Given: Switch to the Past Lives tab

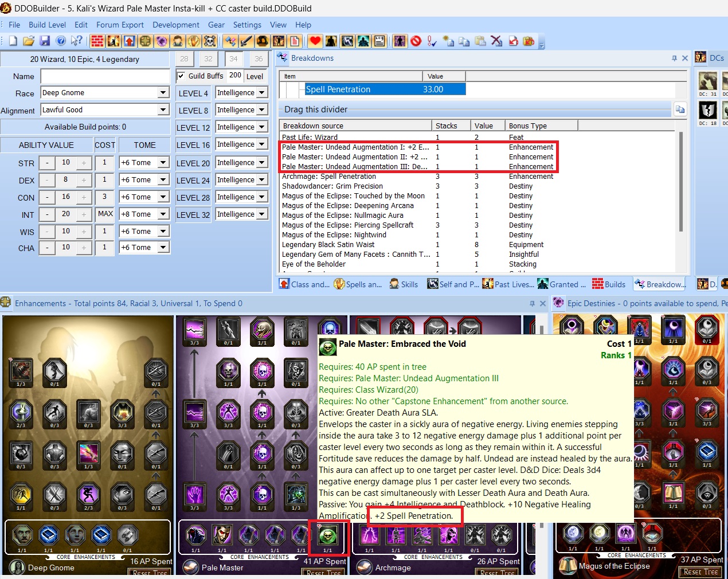Looking at the screenshot, I should pos(508,284).
